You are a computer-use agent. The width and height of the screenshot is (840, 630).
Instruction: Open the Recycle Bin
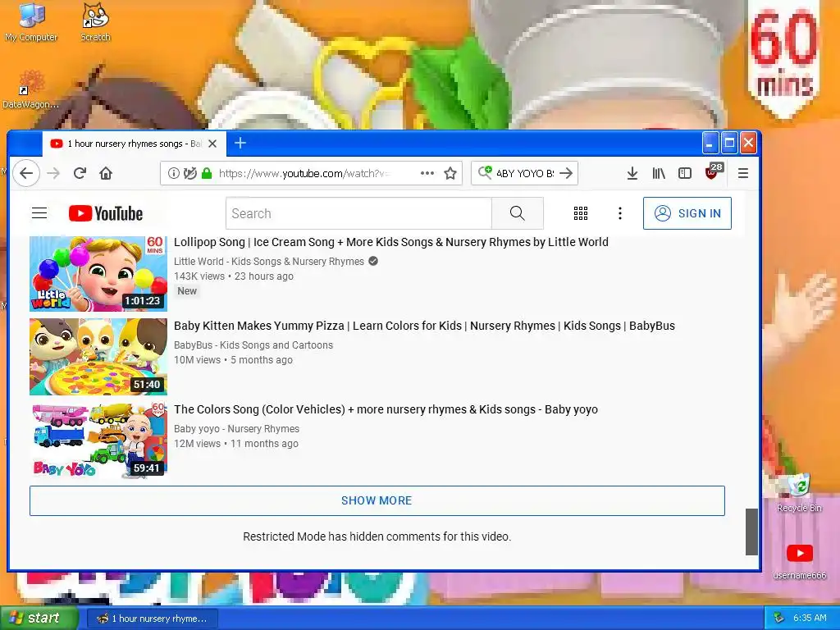(x=799, y=492)
